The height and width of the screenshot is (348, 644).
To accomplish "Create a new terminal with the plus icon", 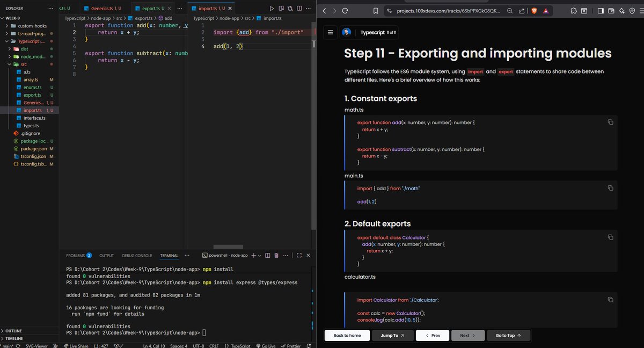I will point(253,256).
